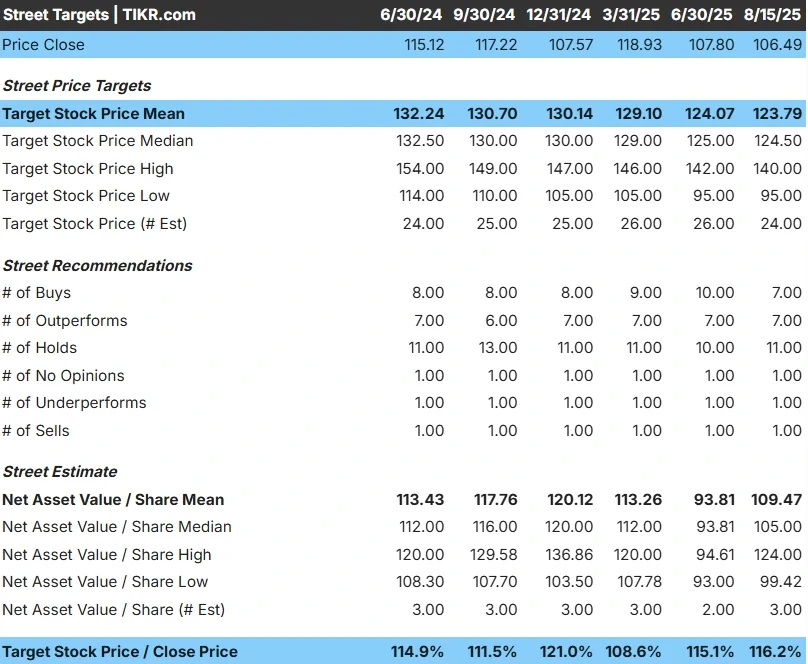
Task: Click the 'Street Targets | TIKR.com' header
Action: (99, 14)
